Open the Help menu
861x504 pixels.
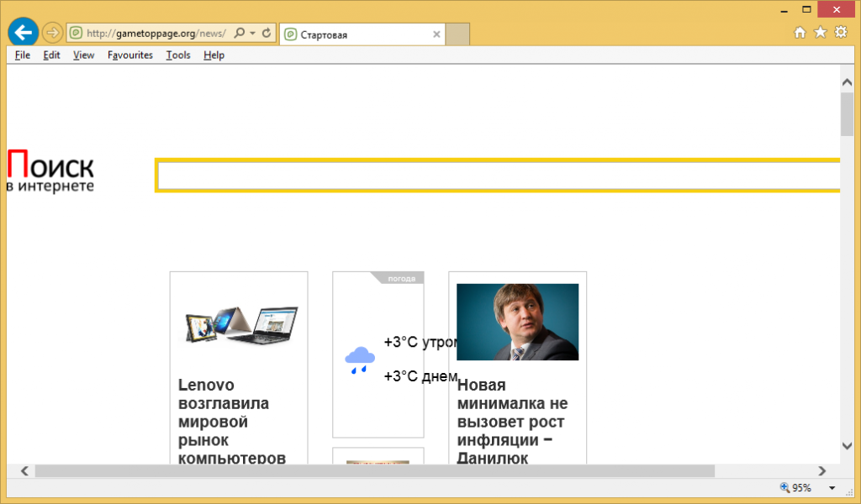coord(214,55)
